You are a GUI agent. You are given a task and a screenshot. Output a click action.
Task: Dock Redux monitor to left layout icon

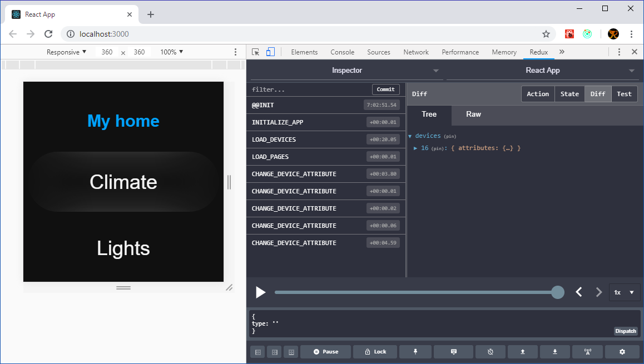(258, 352)
